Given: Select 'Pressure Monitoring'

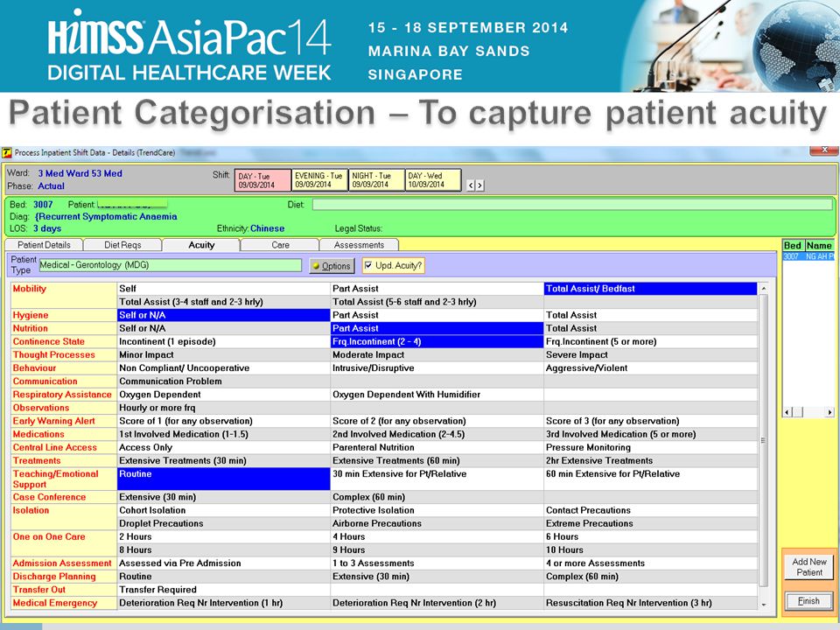Looking at the screenshot, I should click(x=650, y=447).
